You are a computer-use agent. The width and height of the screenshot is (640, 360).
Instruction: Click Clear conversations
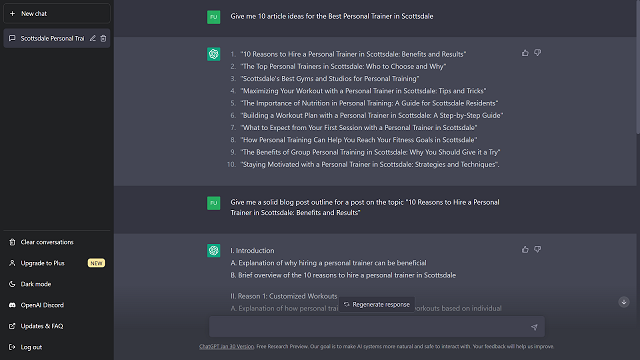pos(57,242)
